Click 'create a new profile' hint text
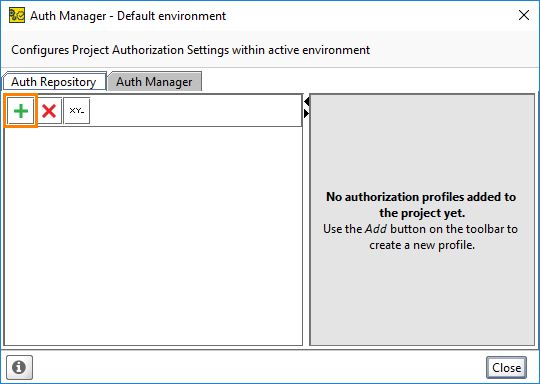Screen dimensions: 540x384 coord(422,245)
